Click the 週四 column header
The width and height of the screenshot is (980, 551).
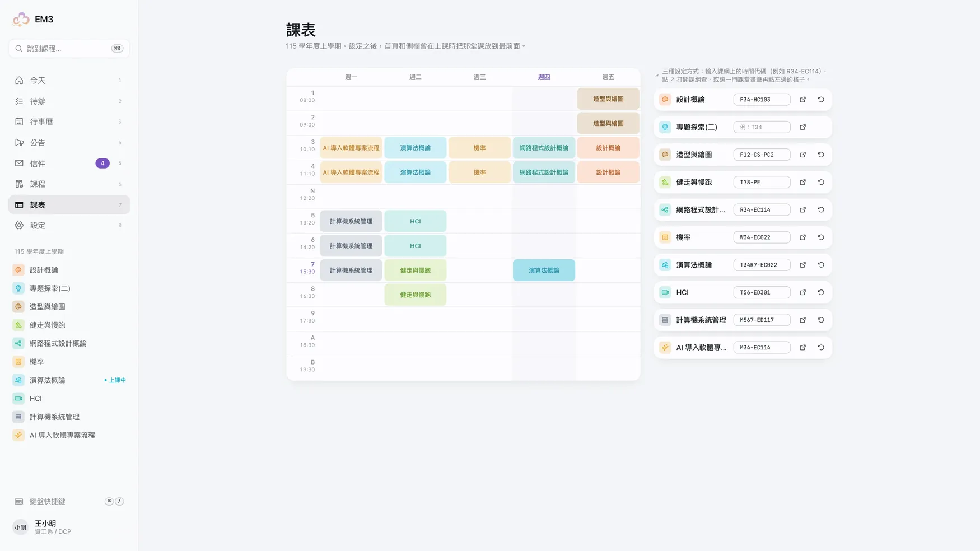click(544, 77)
